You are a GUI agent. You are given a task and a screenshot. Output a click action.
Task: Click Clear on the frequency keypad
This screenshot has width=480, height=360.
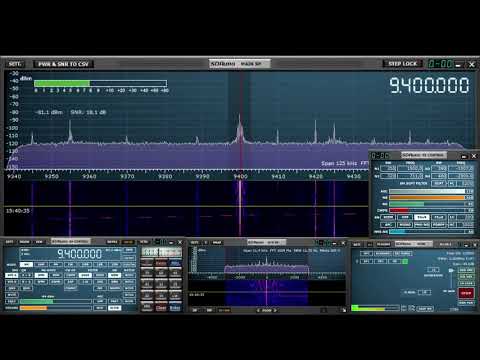(x=161, y=308)
